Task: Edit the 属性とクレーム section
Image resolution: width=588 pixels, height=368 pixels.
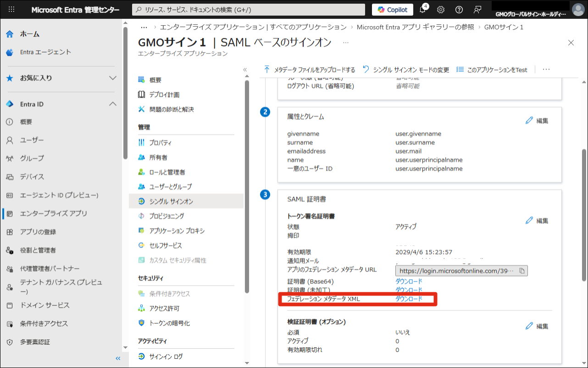Action: click(537, 121)
